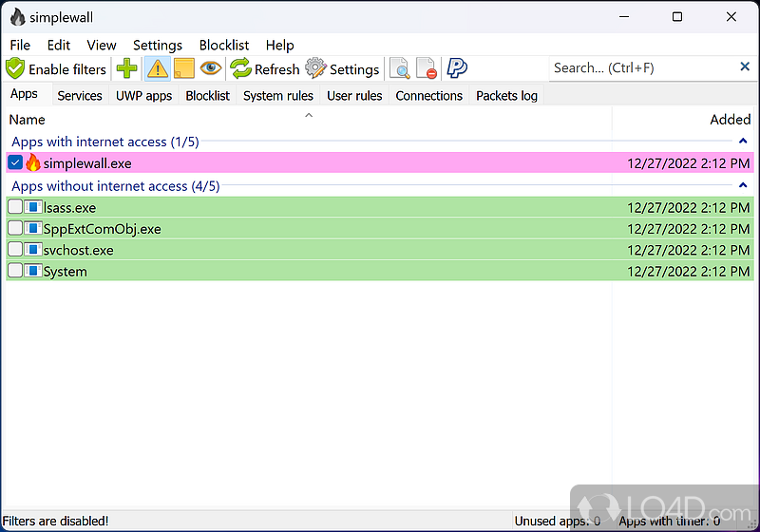The width and height of the screenshot is (760, 532).
Task: Click the 'Filters are disabled!' status text
Action: [55, 521]
